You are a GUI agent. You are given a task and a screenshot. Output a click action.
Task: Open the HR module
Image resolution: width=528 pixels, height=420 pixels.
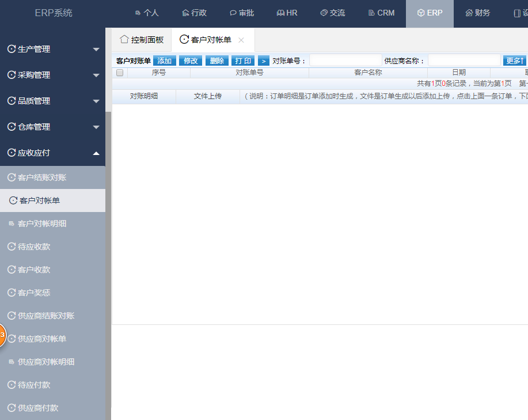(287, 13)
